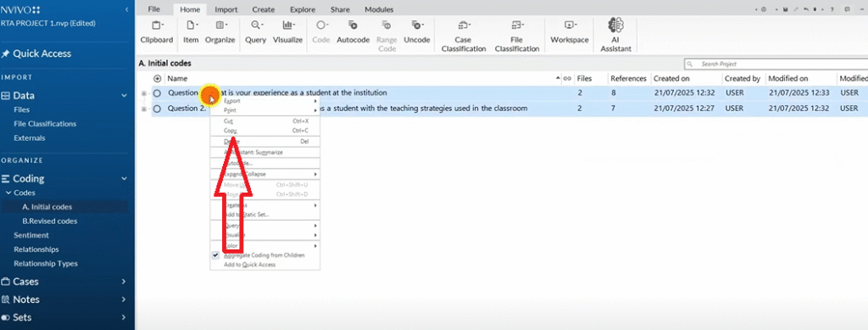Viewport: 868px width, 330px height.
Task: Choose Add to Static Set in context menu
Action: (264, 215)
